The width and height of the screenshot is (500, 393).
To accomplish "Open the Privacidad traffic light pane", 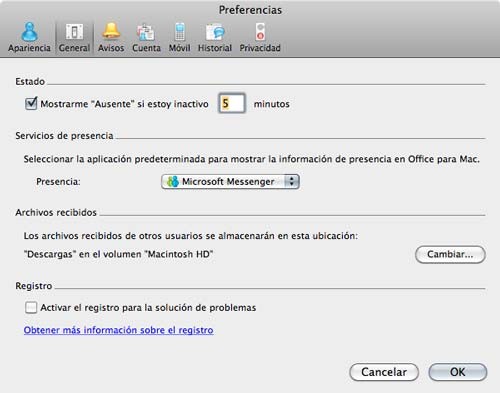I will (x=260, y=37).
